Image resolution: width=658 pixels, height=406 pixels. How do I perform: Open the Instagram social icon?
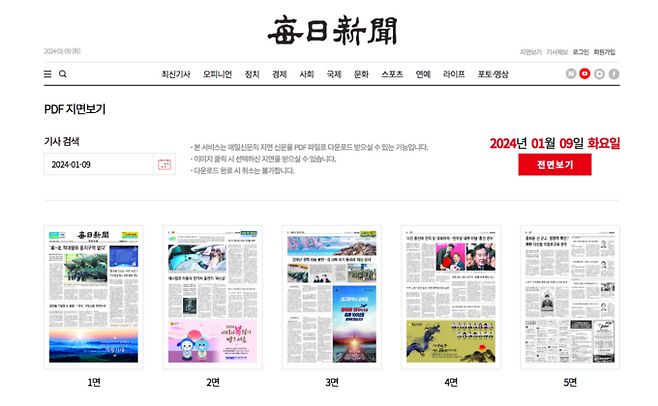click(x=599, y=74)
